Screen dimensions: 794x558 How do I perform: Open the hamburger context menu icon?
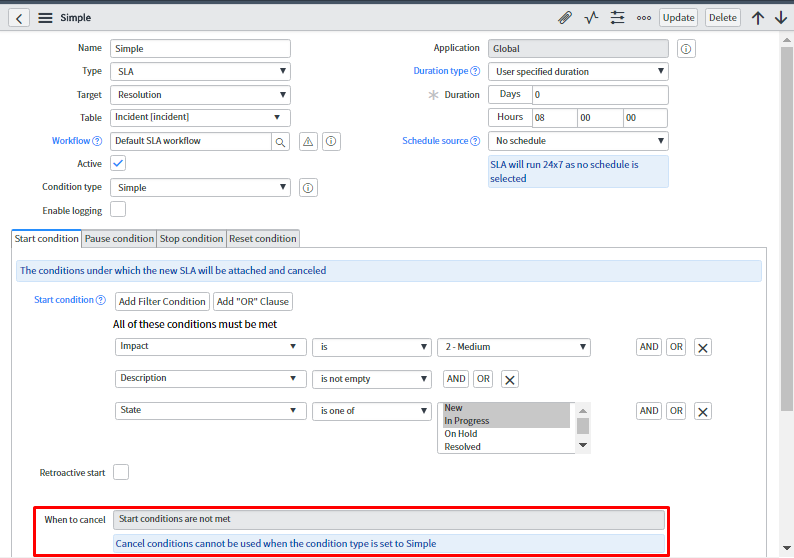pos(45,18)
